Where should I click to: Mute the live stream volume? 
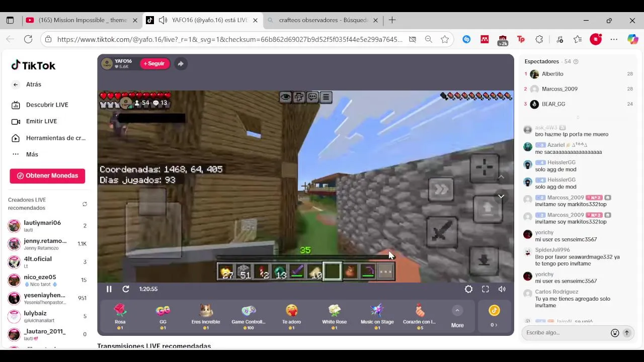(x=502, y=289)
